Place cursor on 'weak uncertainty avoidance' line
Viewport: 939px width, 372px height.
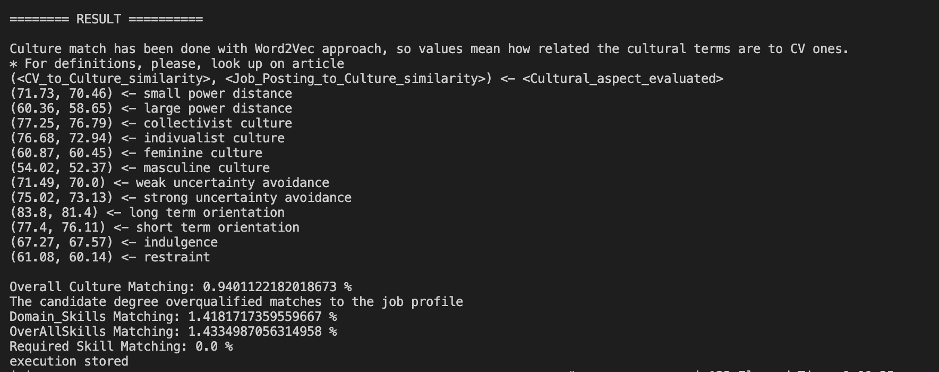pyautogui.click(x=169, y=183)
